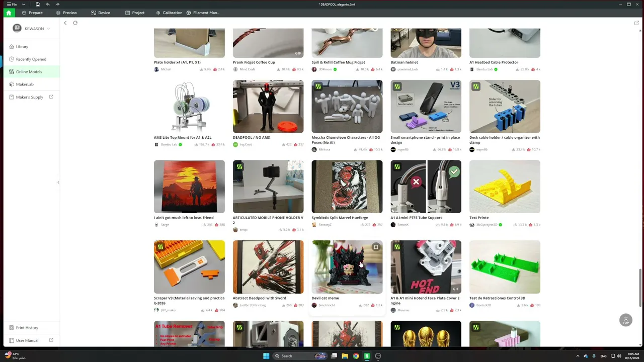Click print-profile badge on ARTICULATED MOBILE PHONE HOLDER
644x362 pixels.
(x=239, y=166)
